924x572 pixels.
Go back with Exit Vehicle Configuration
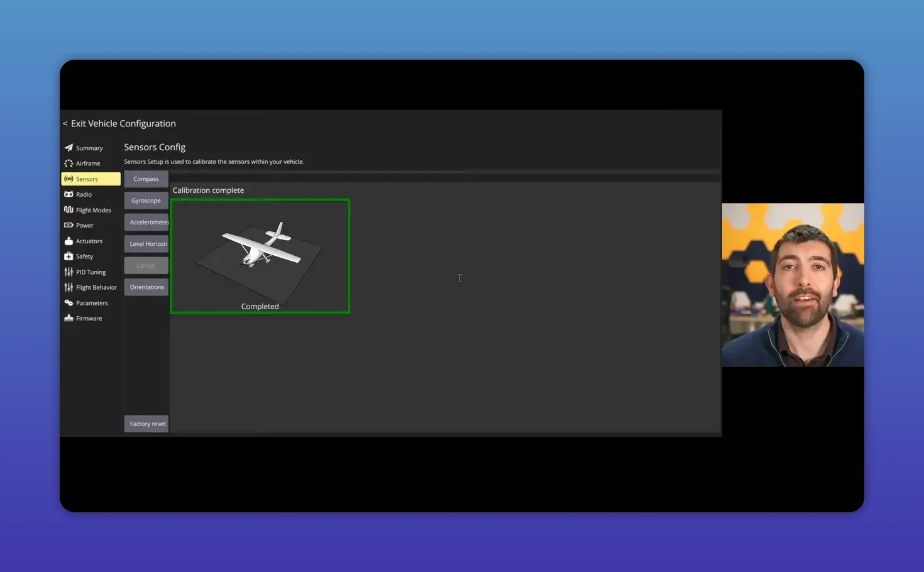[119, 124]
